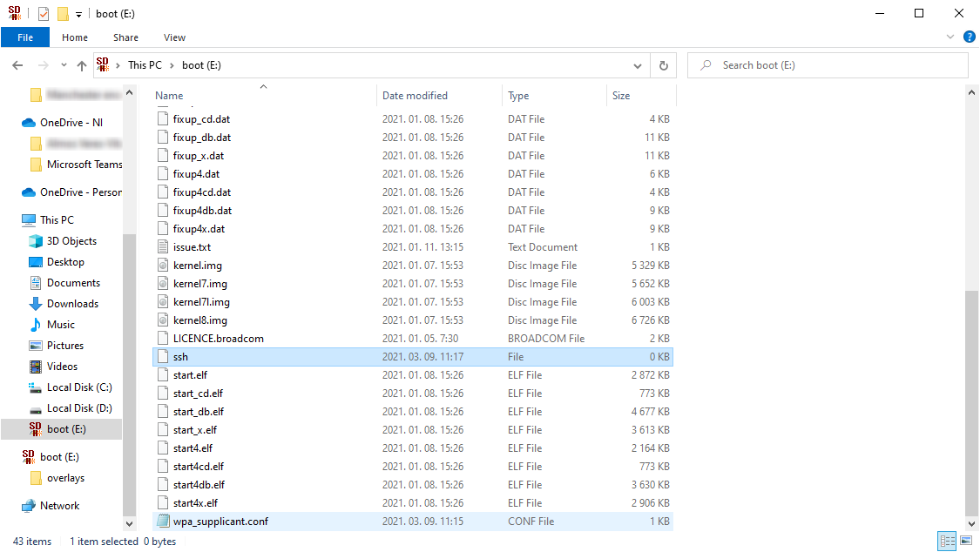Go back with the back arrow

pos(17,65)
